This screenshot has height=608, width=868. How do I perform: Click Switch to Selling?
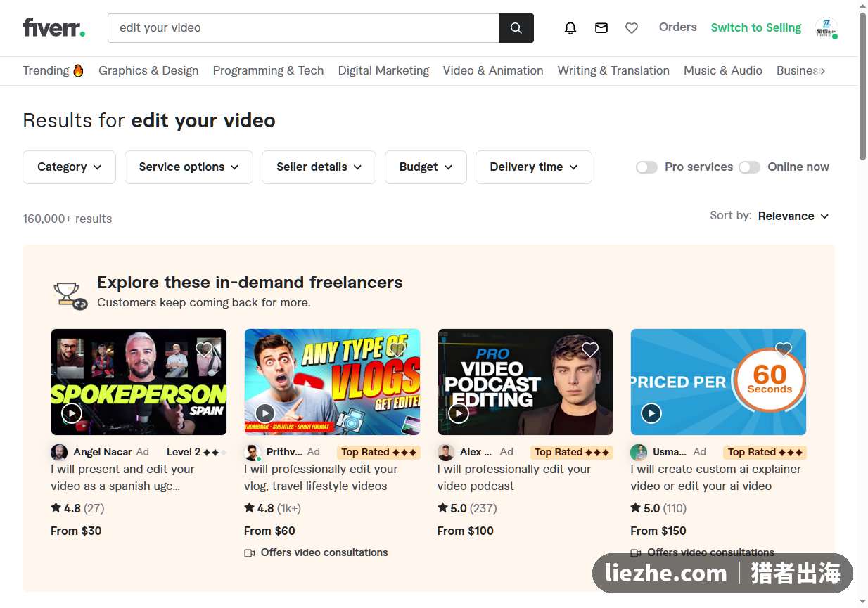pyautogui.click(x=756, y=28)
